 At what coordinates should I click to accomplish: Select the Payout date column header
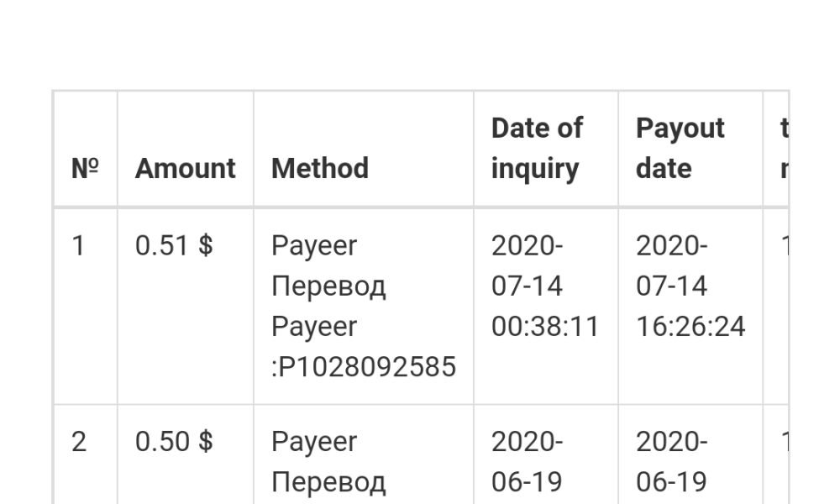(680, 148)
